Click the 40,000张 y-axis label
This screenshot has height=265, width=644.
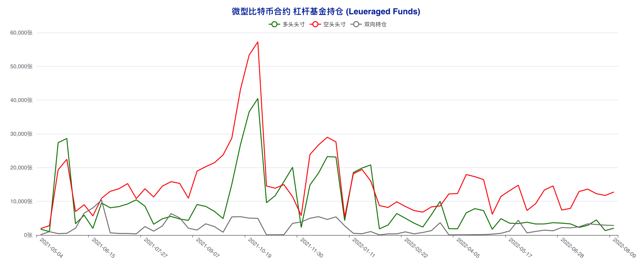tap(22, 100)
